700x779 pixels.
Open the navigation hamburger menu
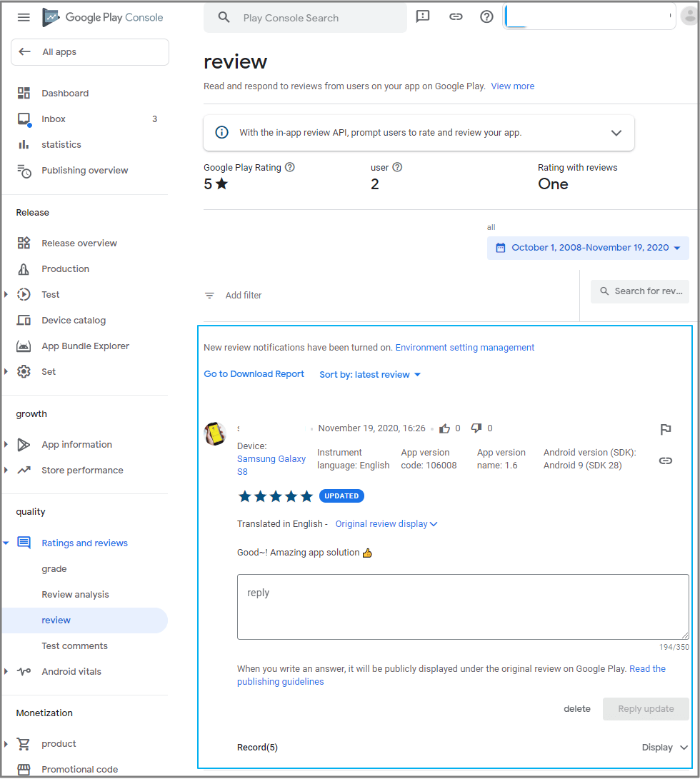click(x=24, y=16)
